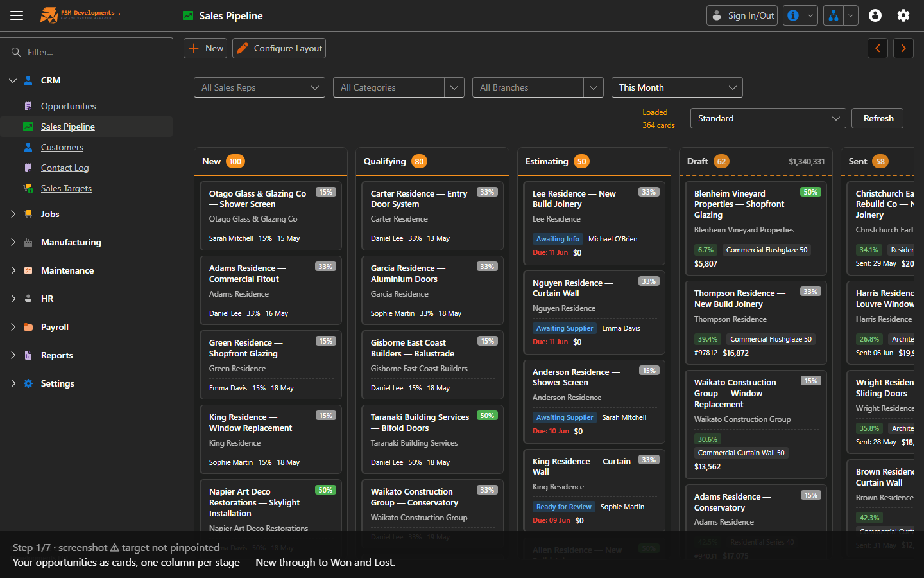The height and width of the screenshot is (578, 924).
Task: Click the Reports document icon
Action: [28, 355]
